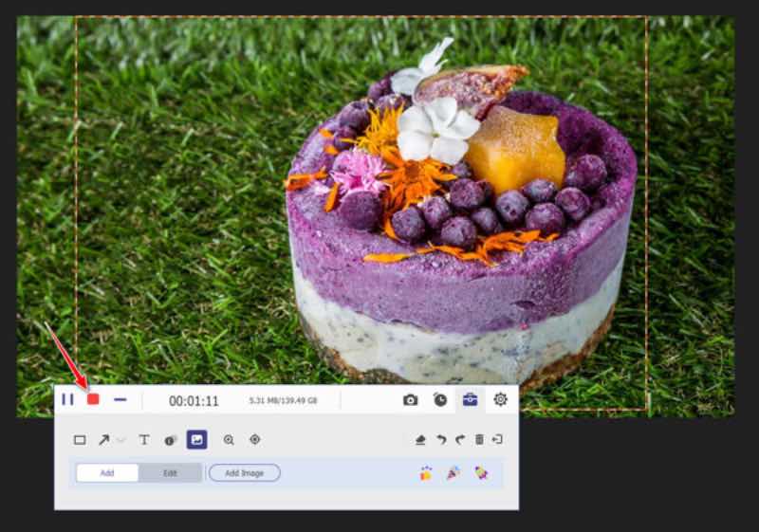The image size is (759, 532).
Task: Select the Text annotation tool
Action: coord(144,440)
